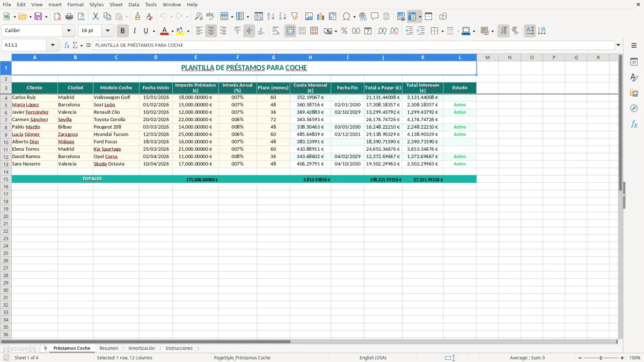The width and height of the screenshot is (644, 362).
Task: Toggle italic formatting
Action: pos(135,31)
